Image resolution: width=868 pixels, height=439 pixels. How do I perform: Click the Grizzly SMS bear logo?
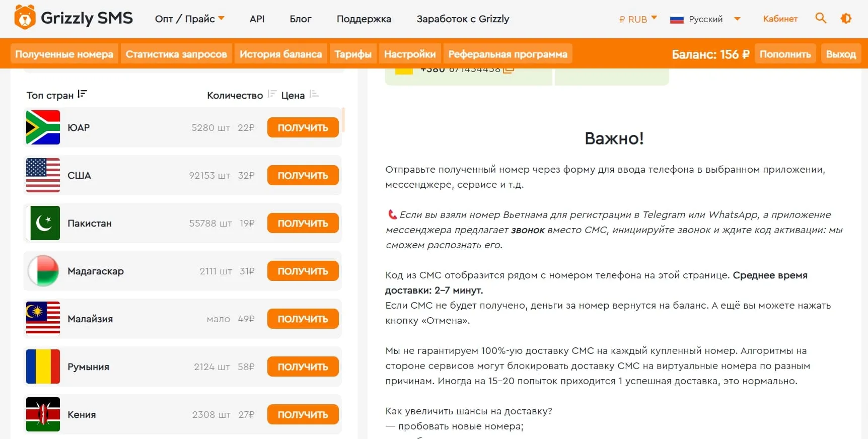[x=25, y=18]
